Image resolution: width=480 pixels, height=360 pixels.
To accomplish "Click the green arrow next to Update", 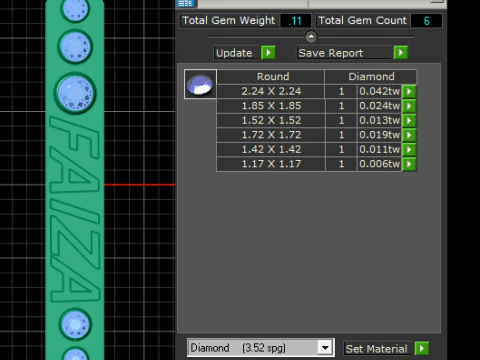I will (268, 53).
